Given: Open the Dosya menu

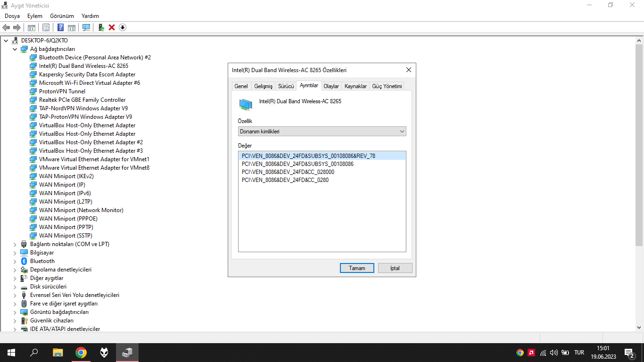Looking at the screenshot, I should (12, 16).
